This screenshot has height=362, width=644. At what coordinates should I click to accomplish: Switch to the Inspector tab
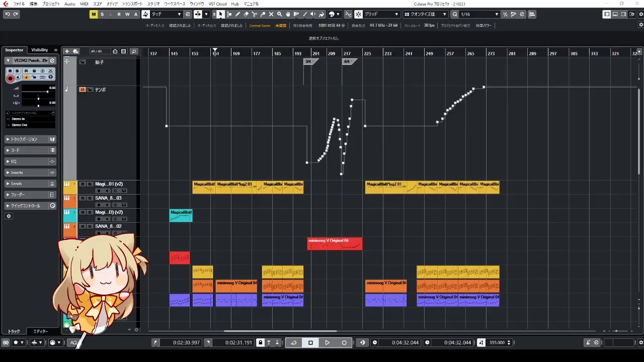tap(14, 50)
